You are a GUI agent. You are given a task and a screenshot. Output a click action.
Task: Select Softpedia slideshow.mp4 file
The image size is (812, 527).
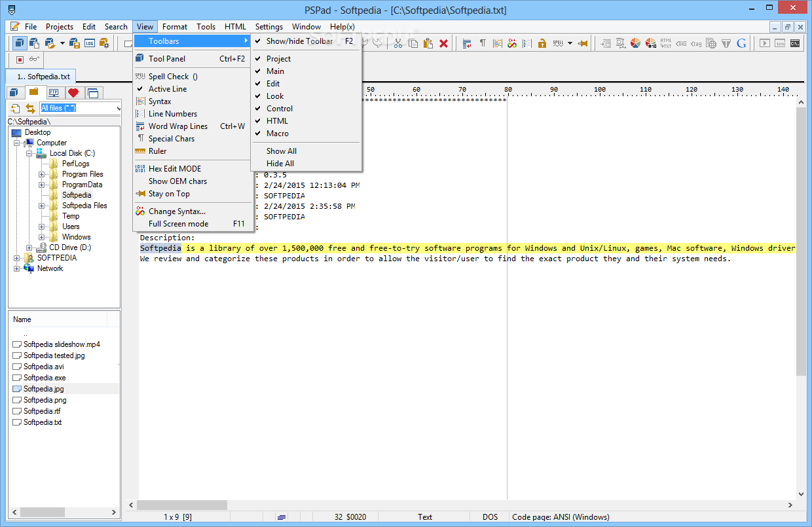56,344
